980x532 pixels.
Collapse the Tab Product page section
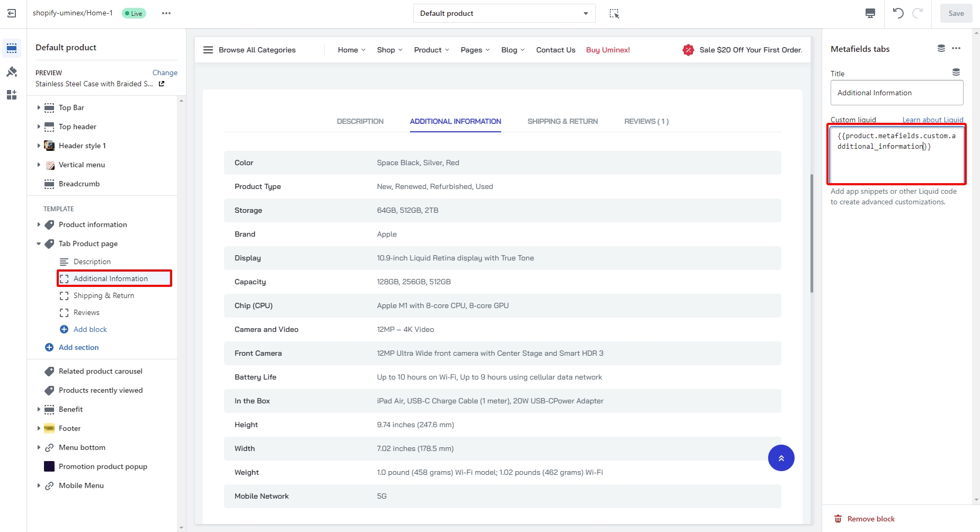(x=39, y=244)
